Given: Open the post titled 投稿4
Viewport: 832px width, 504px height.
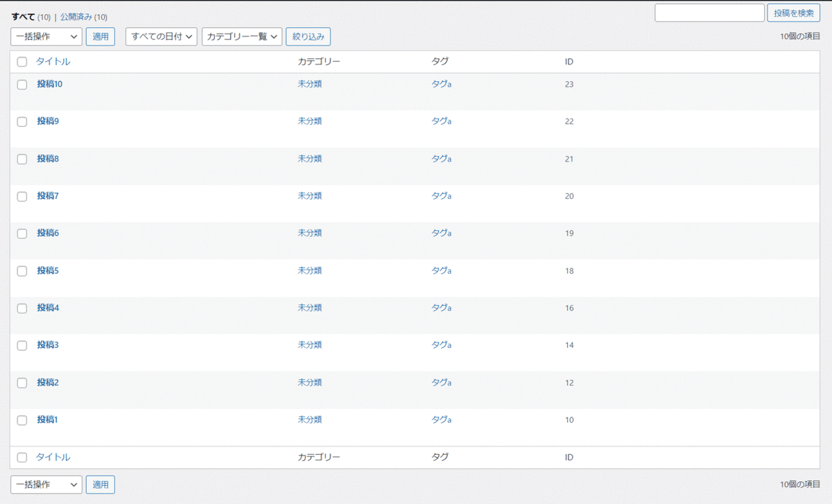Looking at the screenshot, I should point(48,308).
